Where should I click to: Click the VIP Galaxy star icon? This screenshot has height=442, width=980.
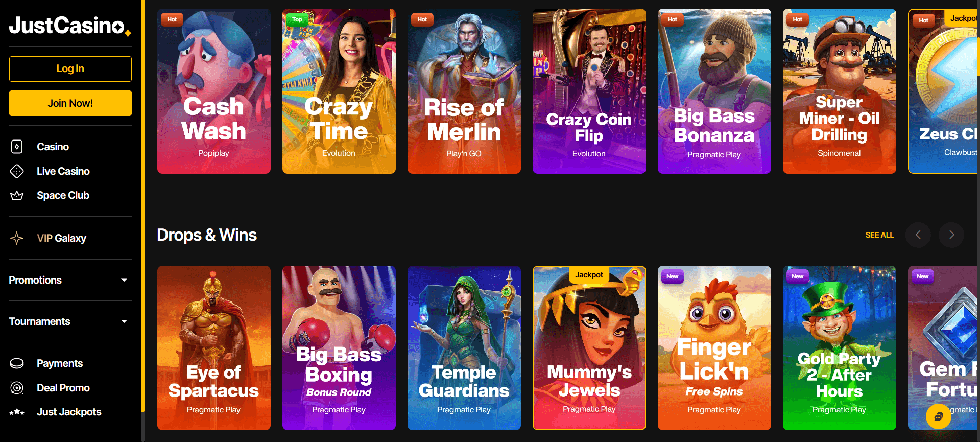tap(17, 238)
